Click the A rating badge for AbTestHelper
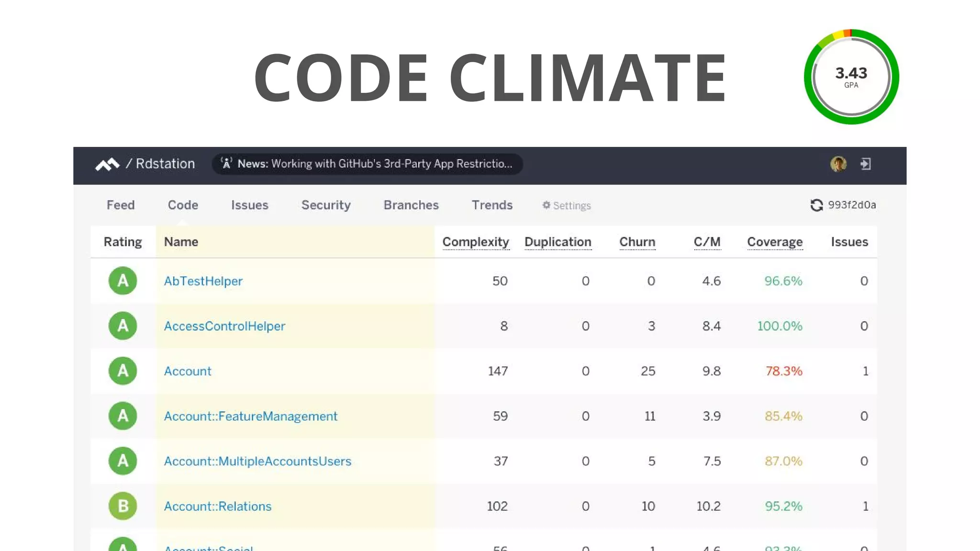Image resolution: width=980 pixels, height=551 pixels. pos(123,281)
